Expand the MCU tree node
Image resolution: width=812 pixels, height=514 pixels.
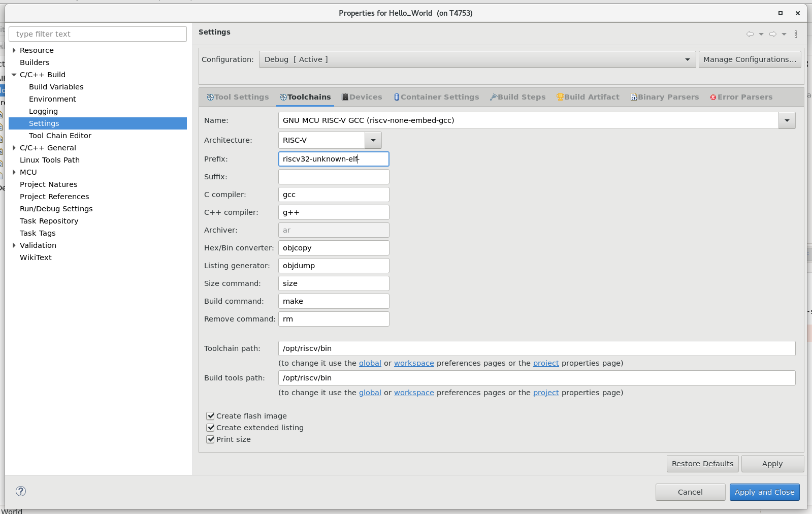point(14,172)
